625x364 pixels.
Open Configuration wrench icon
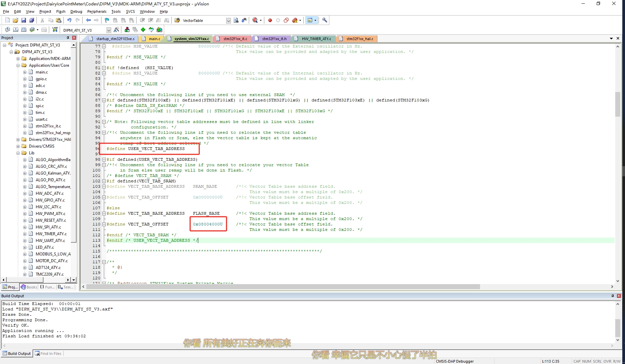tap(325, 21)
